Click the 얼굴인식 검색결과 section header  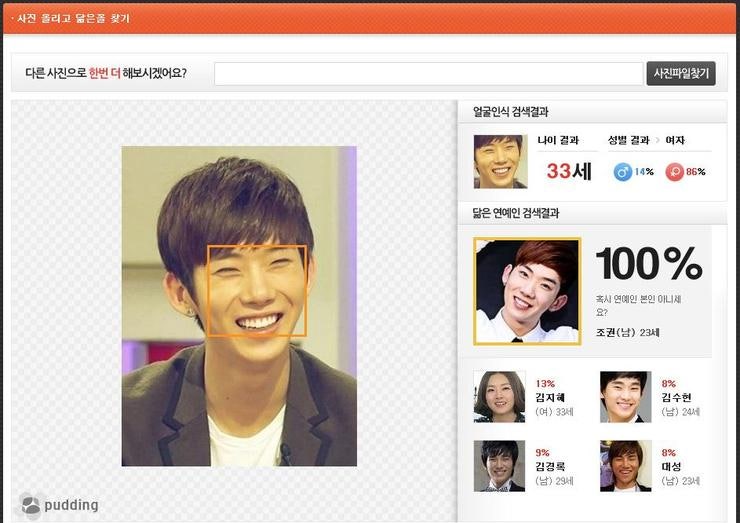(x=510, y=112)
